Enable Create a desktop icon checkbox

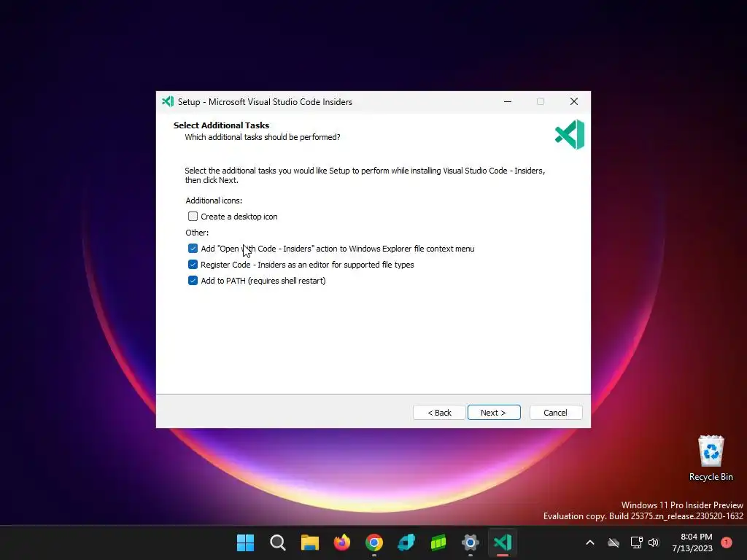click(193, 216)
